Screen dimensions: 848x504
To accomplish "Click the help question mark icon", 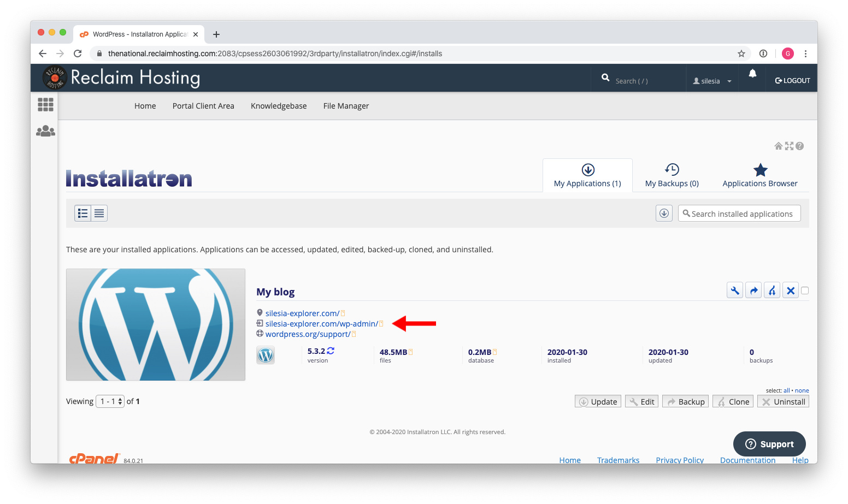I will [x=799, y=146].
